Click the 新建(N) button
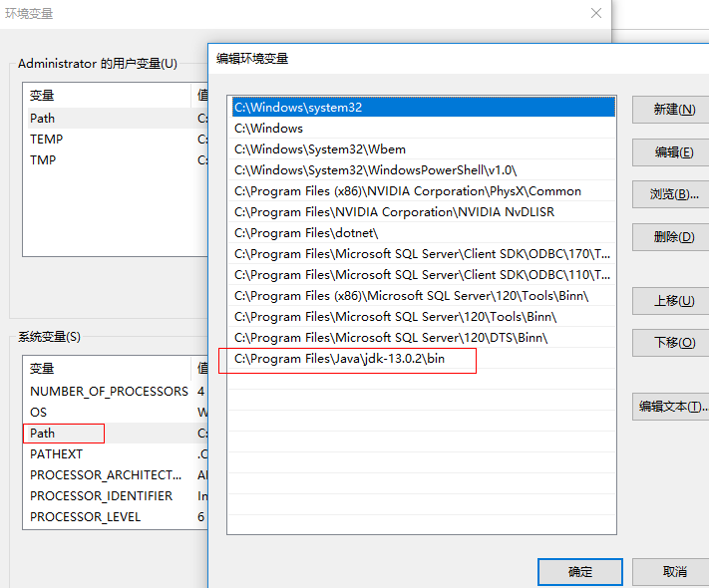The image size is (709, 588). 670,110
